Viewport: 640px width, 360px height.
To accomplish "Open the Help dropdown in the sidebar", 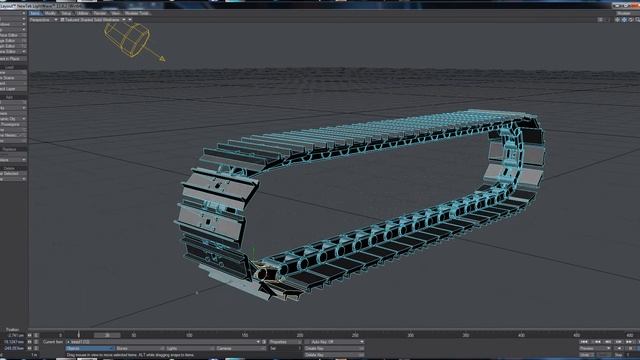I will tap(13, 30).
